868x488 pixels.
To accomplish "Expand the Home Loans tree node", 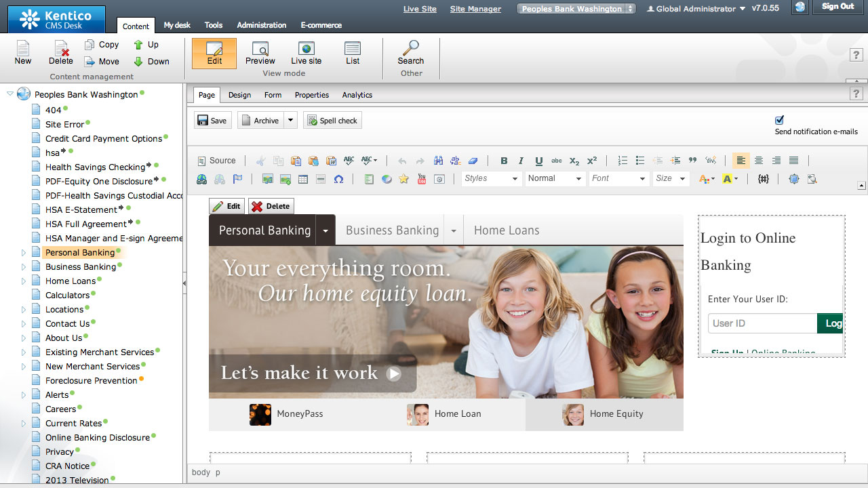I will coord(23,281).
